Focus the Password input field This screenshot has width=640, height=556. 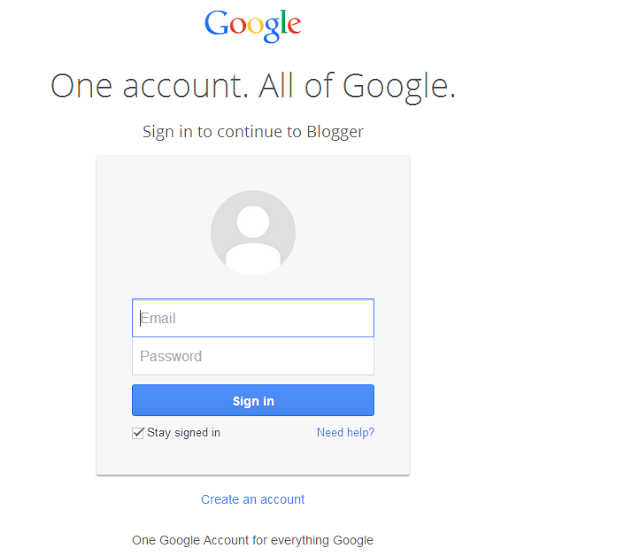tap(253, 356)
